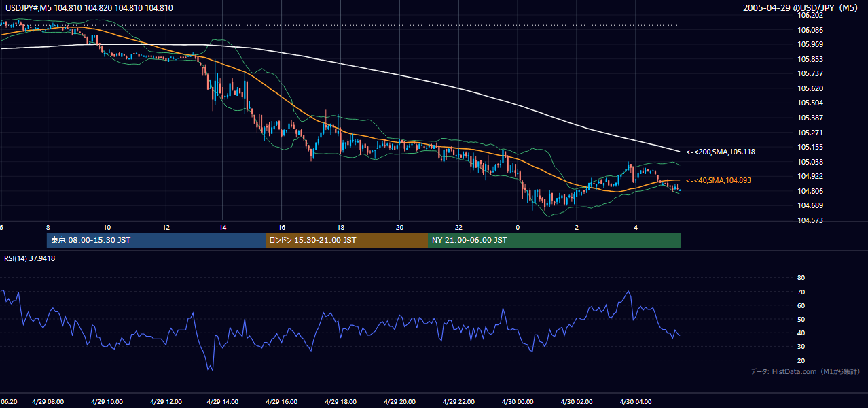Click the hour label 16 under the price chart
868x408 pixels.
pos(282,228)
